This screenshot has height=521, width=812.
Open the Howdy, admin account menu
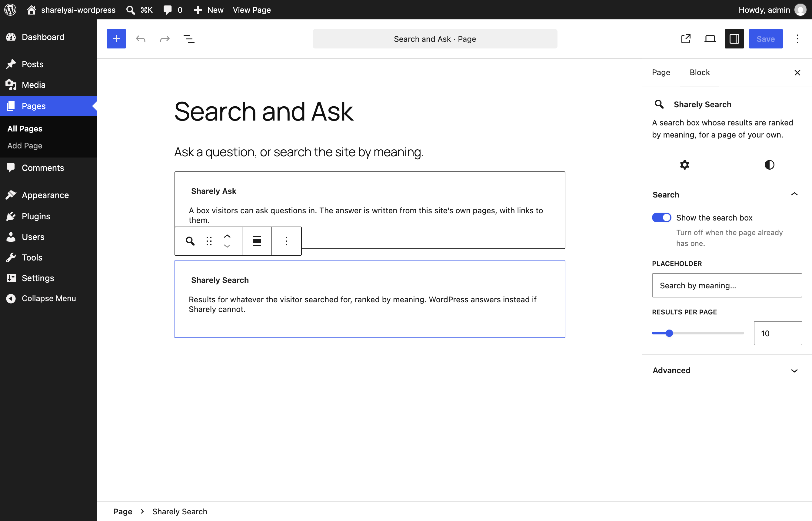click(x=772, y=10)
